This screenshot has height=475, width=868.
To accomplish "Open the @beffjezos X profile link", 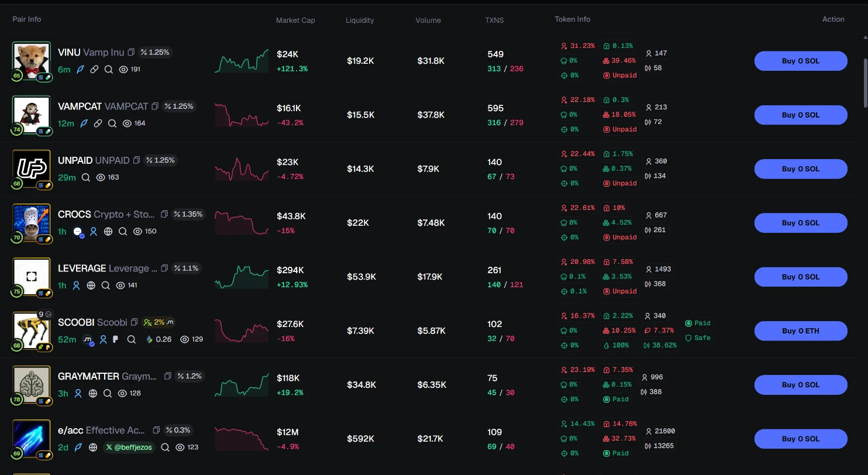I will [x=129, y=448].
